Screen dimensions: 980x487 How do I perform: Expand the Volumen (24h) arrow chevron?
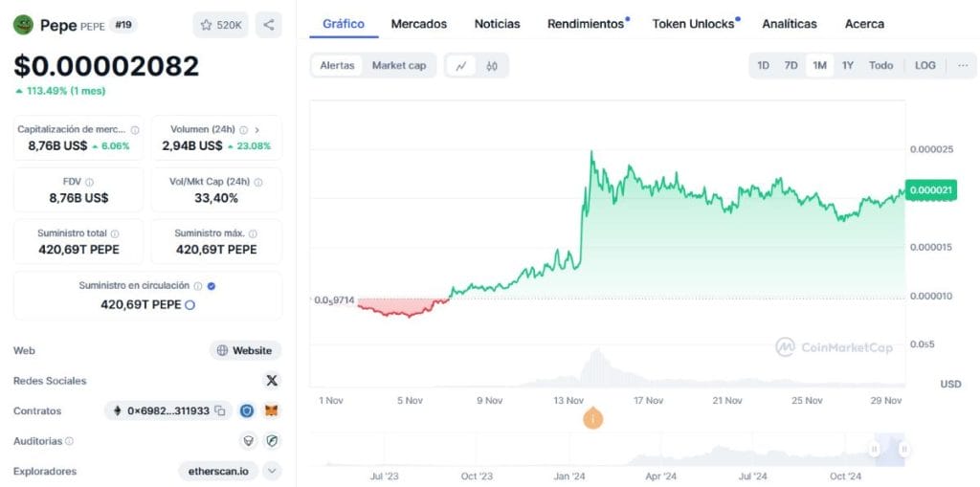[x=256, y=130]
